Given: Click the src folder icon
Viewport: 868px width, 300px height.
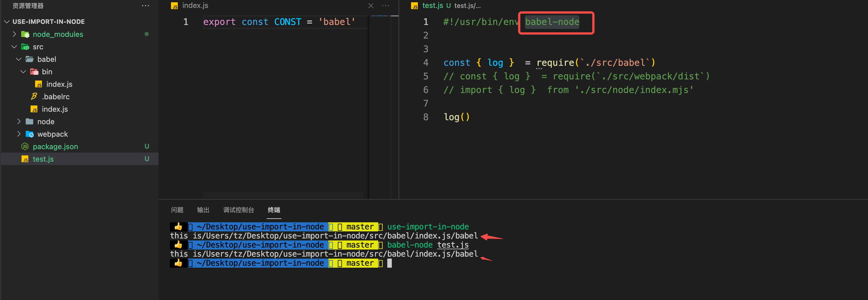Looking at the screenshot, I should [x=25, y=47].
